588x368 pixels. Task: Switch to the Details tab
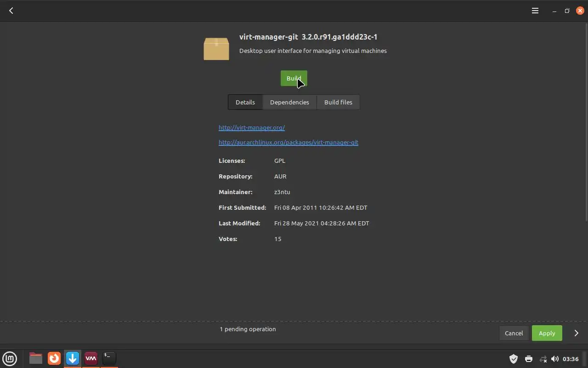[x=245, y=102]
